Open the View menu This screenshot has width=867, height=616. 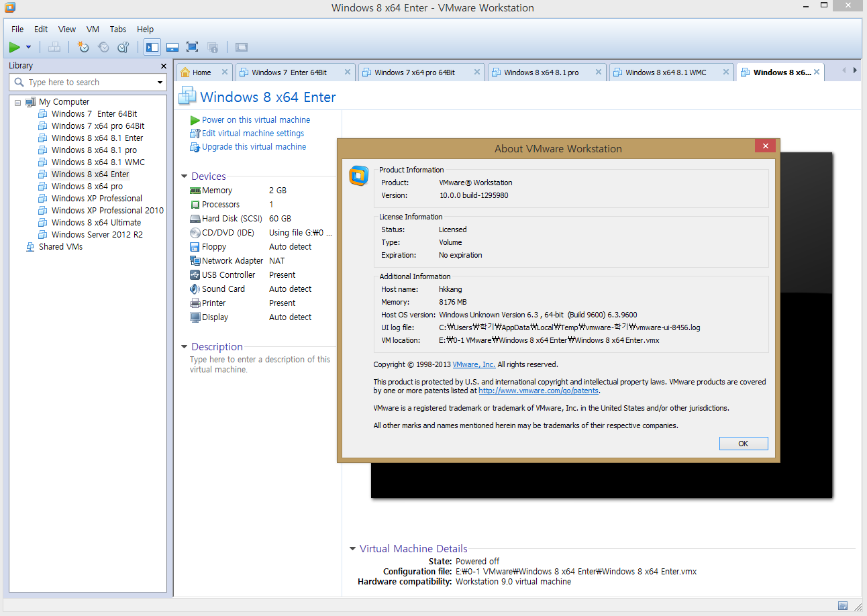[67, 30]
